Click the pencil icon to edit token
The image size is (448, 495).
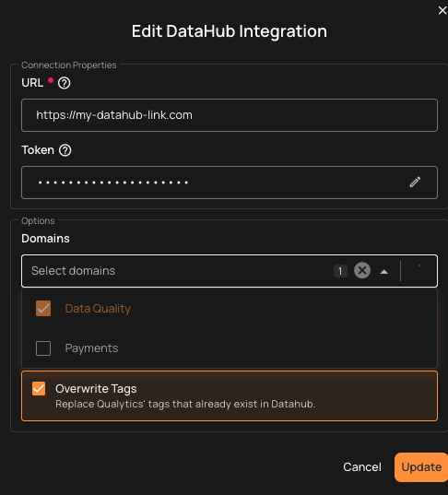415,183
